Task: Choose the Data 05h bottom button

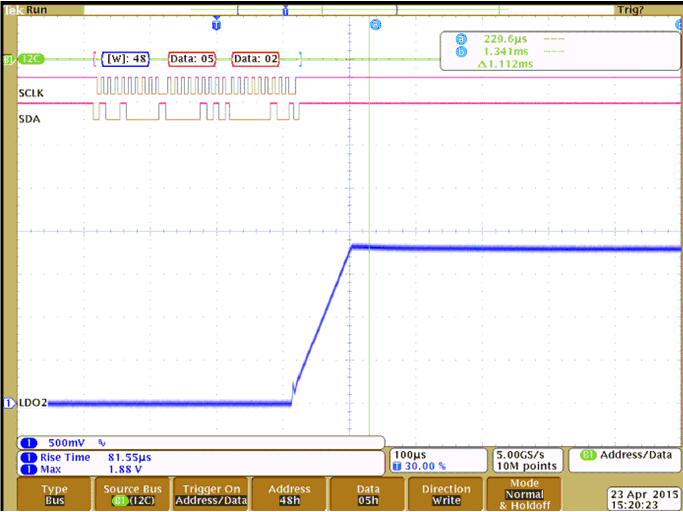Action: [368, 494]
